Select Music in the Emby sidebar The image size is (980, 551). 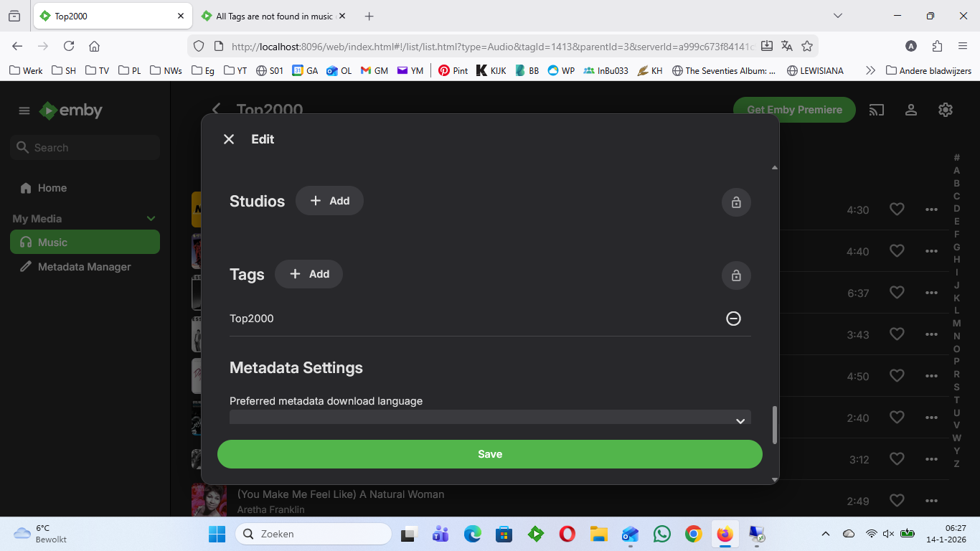click(x=85, y=242)
